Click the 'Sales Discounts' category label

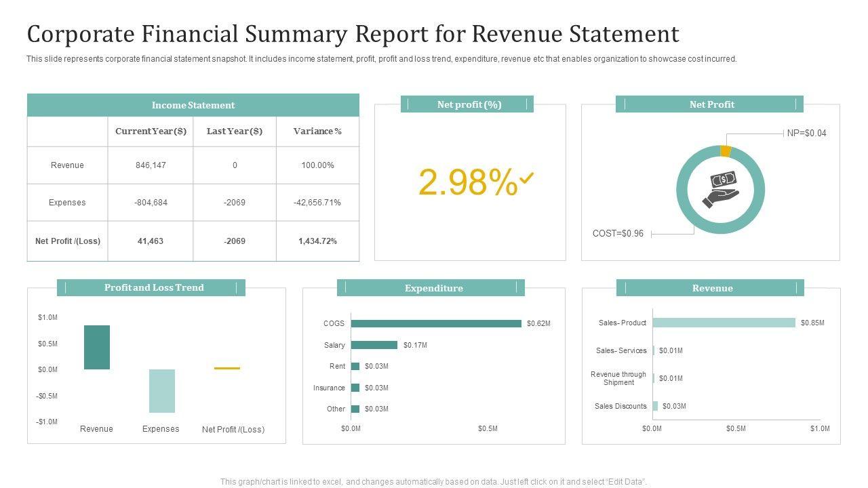coord(620,407)
